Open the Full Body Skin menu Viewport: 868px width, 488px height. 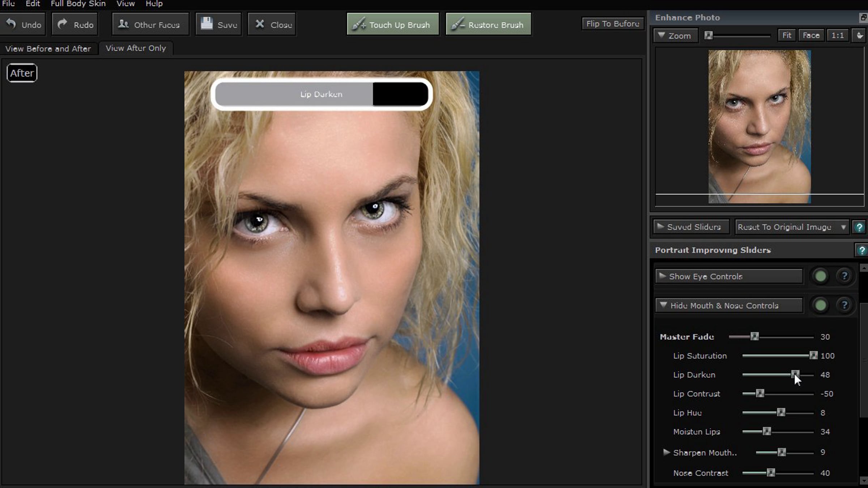tap(78, 4)
